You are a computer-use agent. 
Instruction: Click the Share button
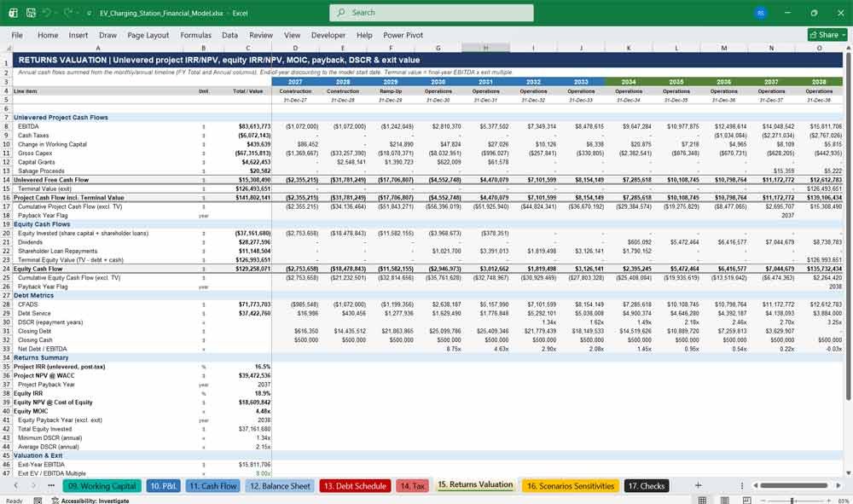[x=827, y=35]
